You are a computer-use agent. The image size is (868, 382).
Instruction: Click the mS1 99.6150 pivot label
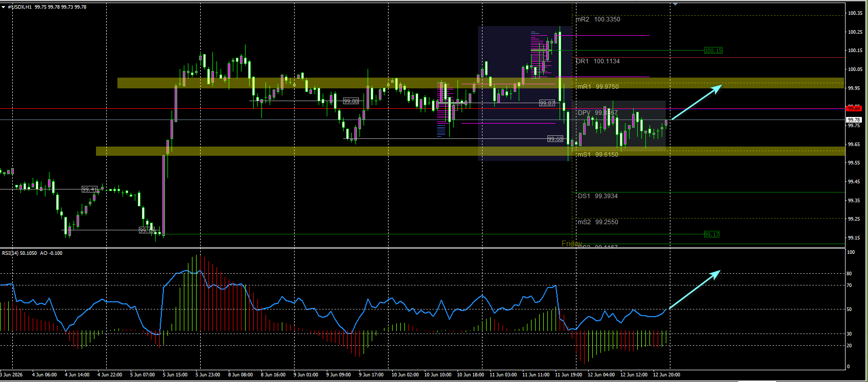pyautogui.click(x=597, y=154)
